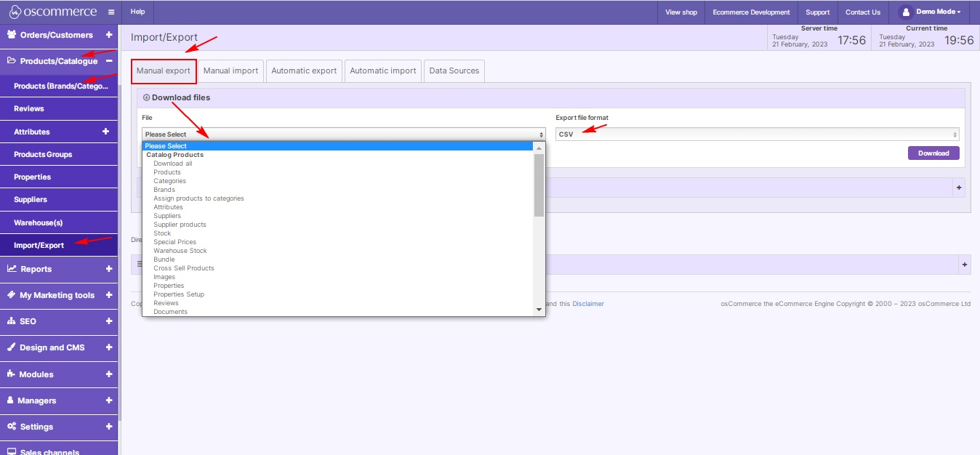Click the sidebar hamburger menu icon
This screenshot has width=980, height=455.
(x=110, y=12)
